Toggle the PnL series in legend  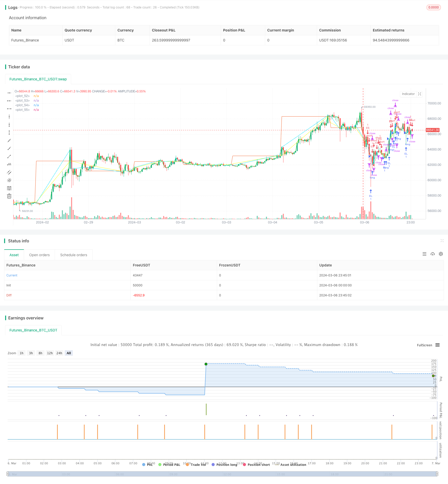coord(148,465)
